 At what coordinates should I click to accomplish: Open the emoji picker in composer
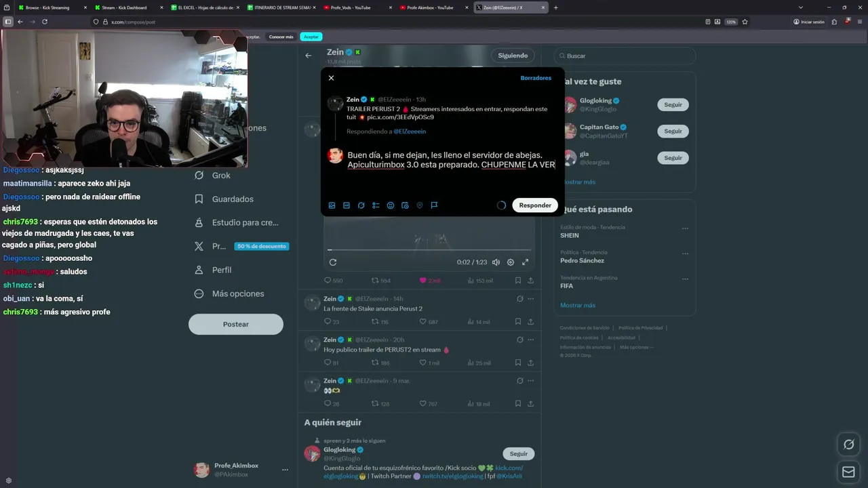pyautogui.click(x=391, y=205)
